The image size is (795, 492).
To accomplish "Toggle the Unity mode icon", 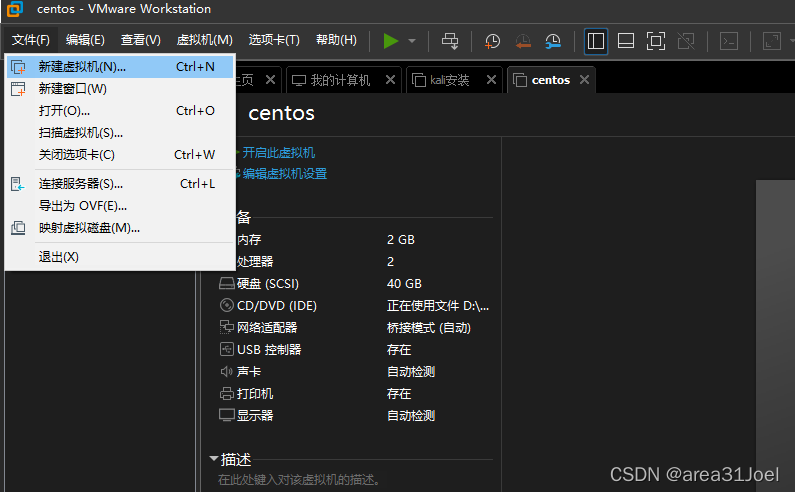I will coord(686,41).
